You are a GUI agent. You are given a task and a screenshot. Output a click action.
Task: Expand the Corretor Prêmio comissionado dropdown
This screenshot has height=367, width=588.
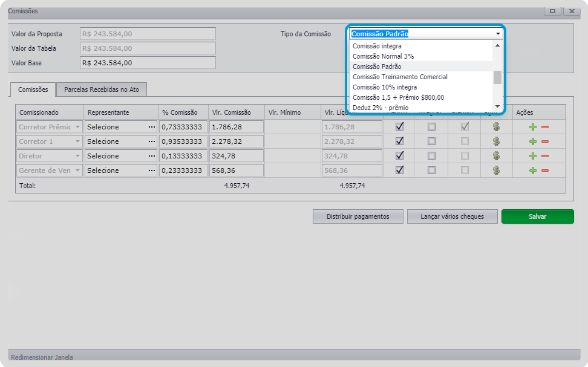tap(77, 127)
